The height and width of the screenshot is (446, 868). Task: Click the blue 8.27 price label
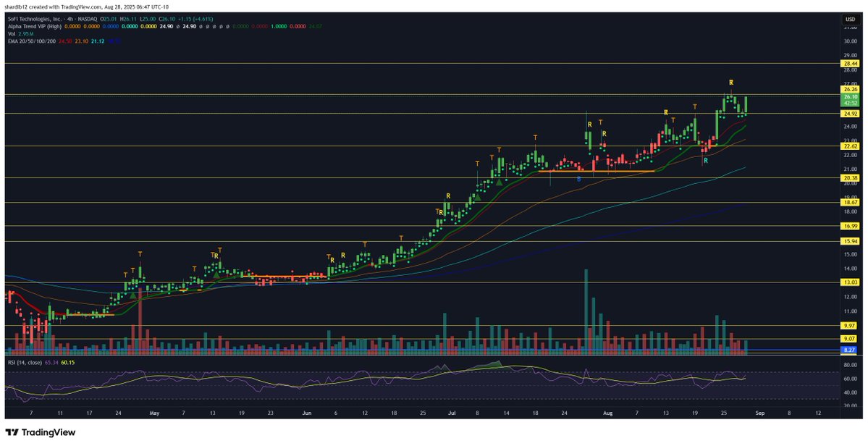coord(850,350)
